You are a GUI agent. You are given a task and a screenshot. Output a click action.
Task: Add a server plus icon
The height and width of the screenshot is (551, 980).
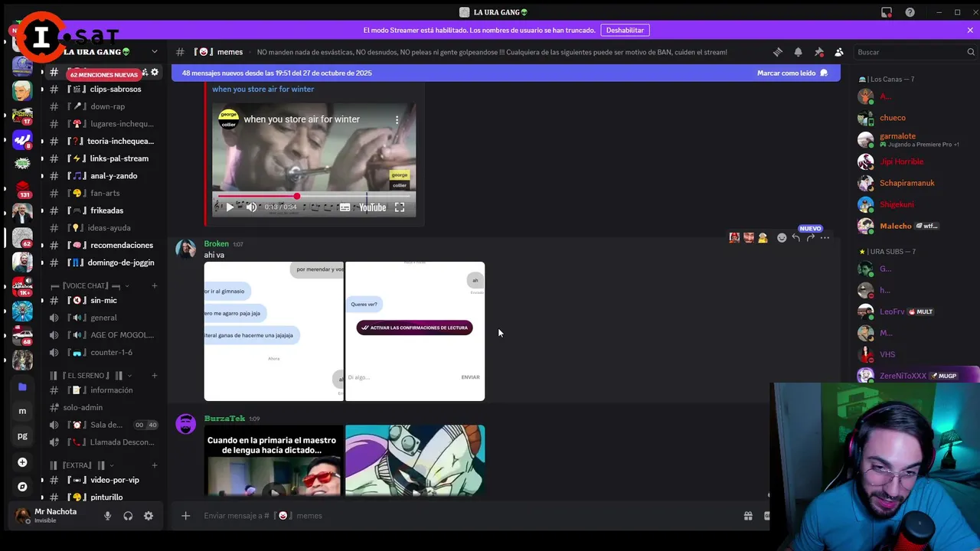(x=22, y=462)
